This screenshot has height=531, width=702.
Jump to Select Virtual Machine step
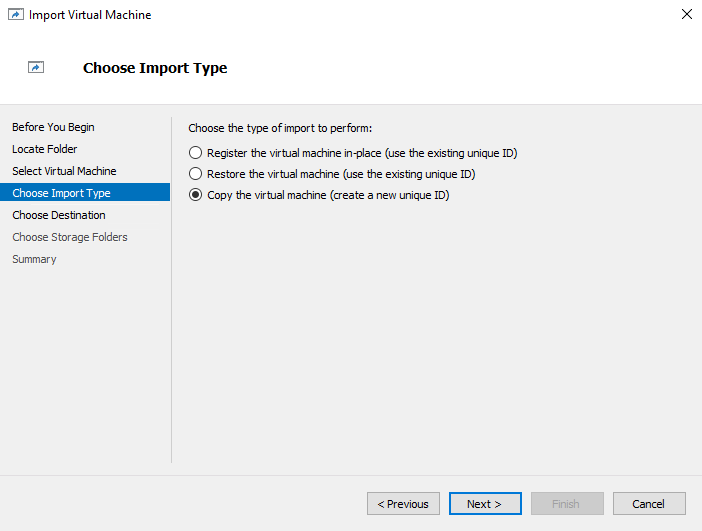tap(64, 171)
